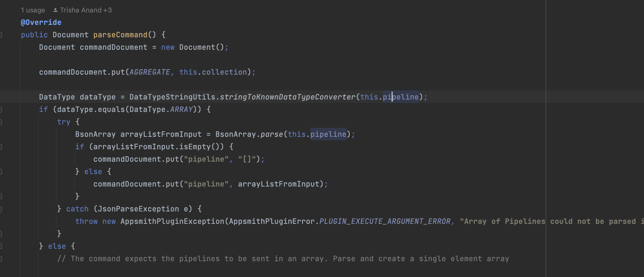Click AppsmithPluginException constructor name
The image size is (644, 277).
point(172,221)
